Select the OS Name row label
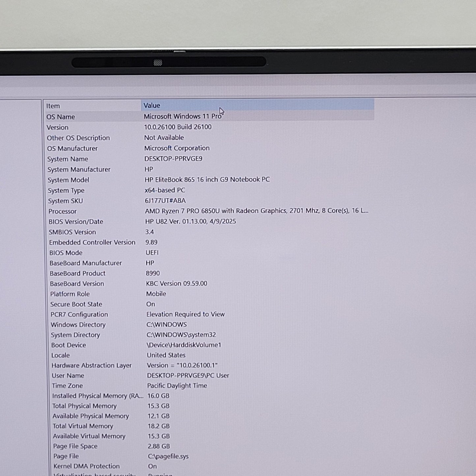Screen dimensions: 476x476 (61, 117)
